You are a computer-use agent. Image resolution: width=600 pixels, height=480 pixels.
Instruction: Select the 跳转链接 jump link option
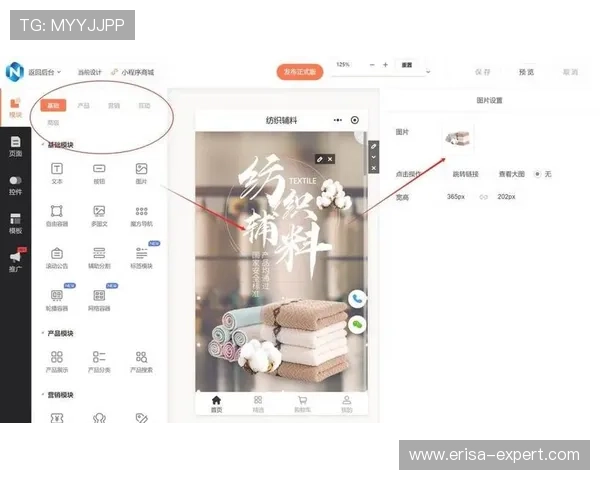pyautogui.click(x=465, y=174)
